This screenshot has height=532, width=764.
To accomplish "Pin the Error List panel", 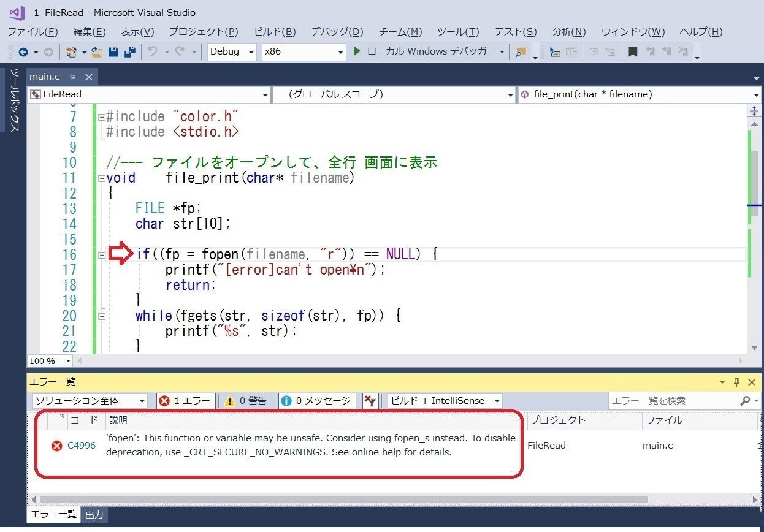I will point(737,382).
